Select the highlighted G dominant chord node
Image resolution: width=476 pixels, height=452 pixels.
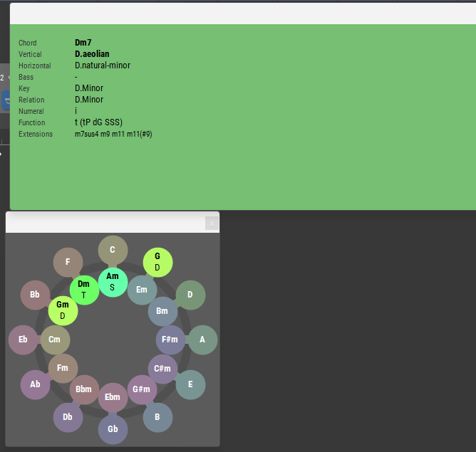157,262
